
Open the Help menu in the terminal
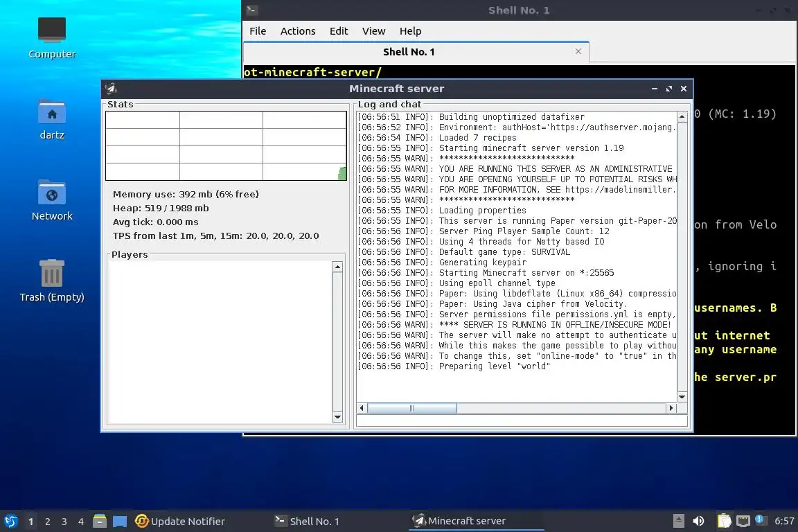tap(410, 31)
